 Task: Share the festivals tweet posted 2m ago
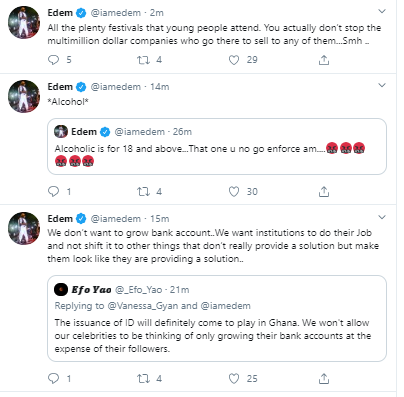point(324,60)
